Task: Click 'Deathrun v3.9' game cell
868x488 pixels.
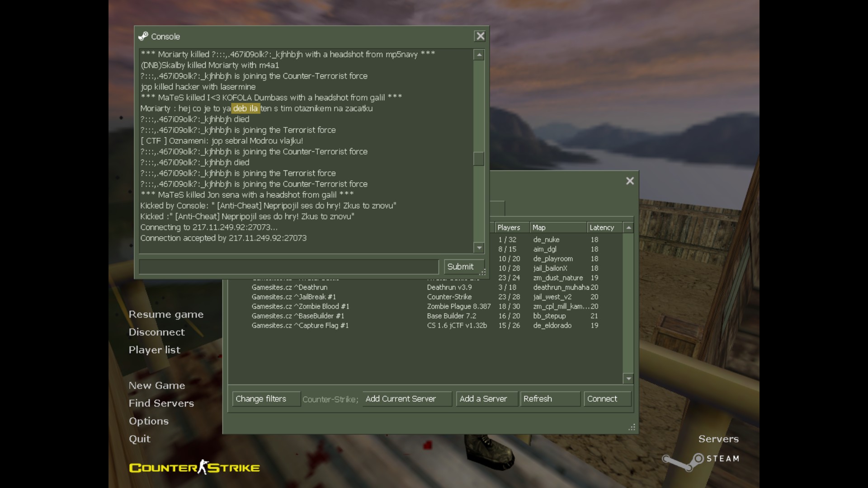Action: point(449,287)
